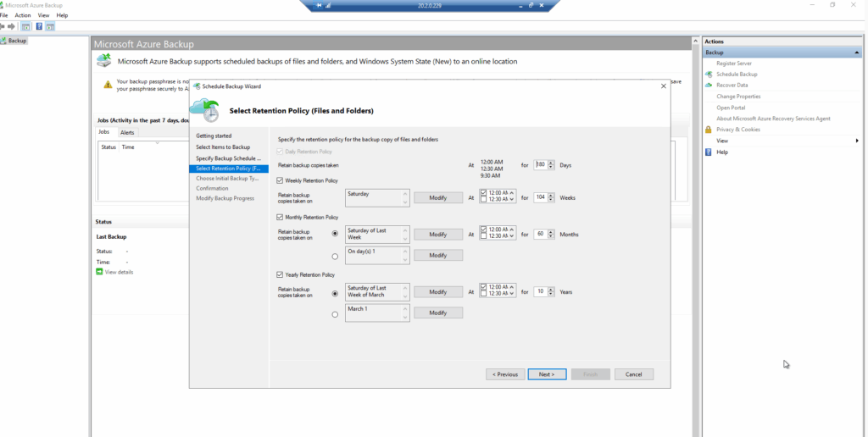Click Register Server in Actions pane
The image size is (868, 437).
pyautogui.click(x=734, y=64)
